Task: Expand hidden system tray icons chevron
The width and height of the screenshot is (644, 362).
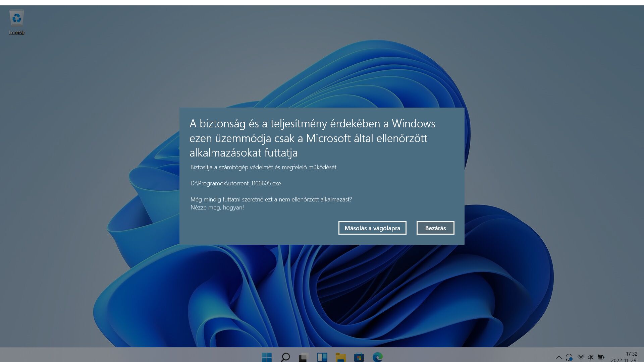Action: coord(559,357)
